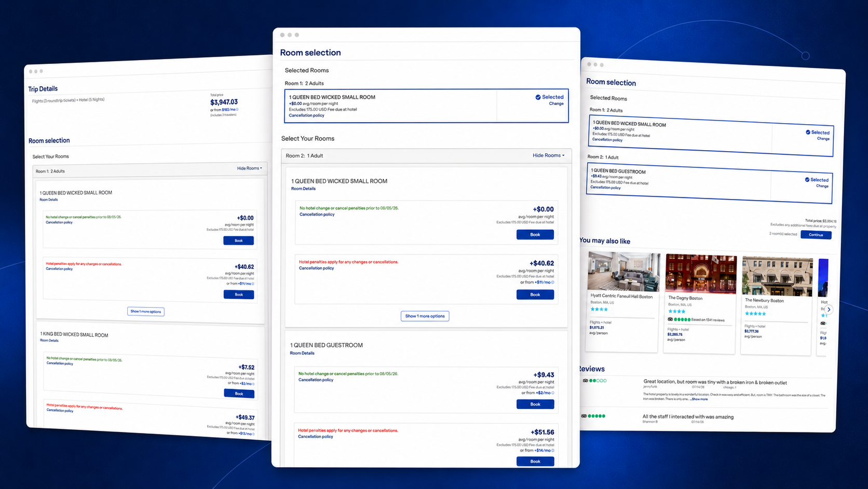Book the +$7.52 King room rate in left window

coord(239,393)
